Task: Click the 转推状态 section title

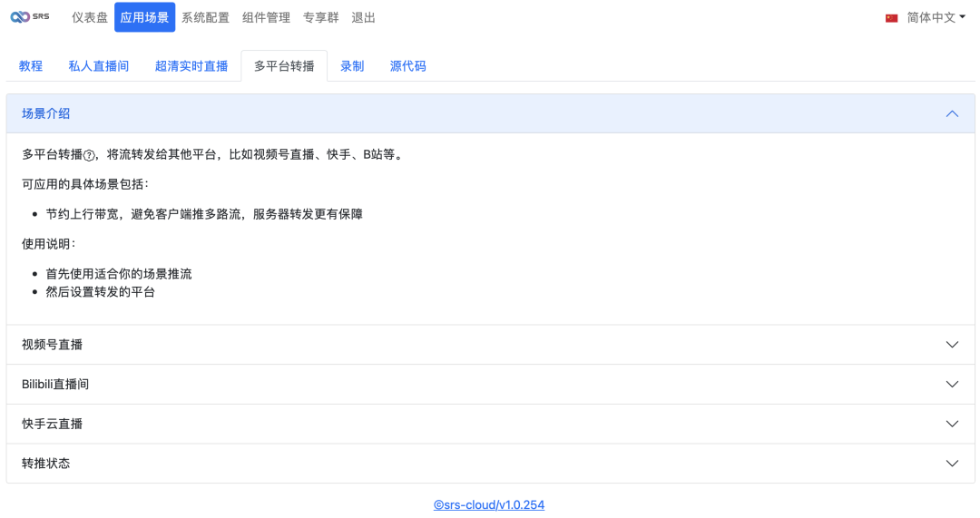Action: pos(45,463)
